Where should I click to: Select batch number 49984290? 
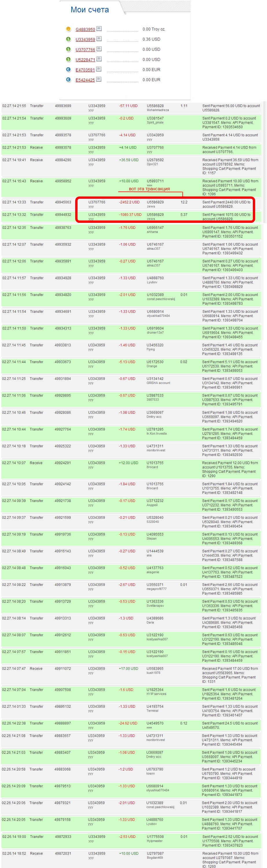pos(63,160)
